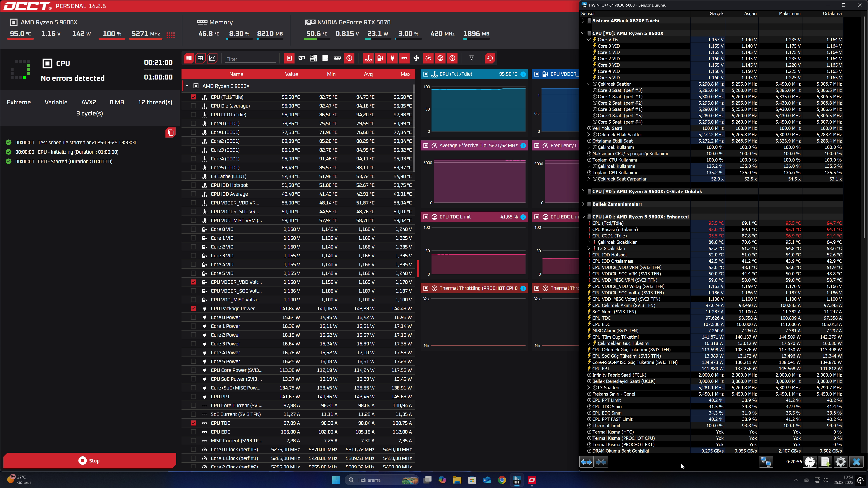
Task: Switch OCCT sensors to graph view
Action: [212, 58]
